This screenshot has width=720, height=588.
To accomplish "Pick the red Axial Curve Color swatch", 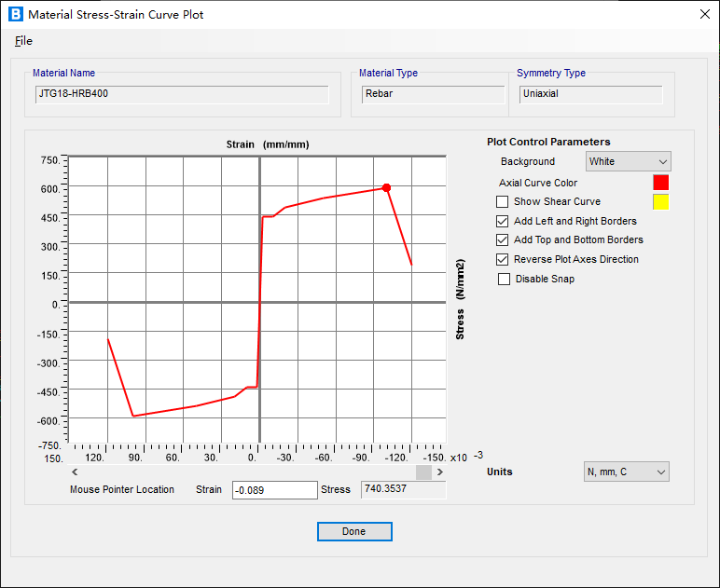I will (660, 183).
